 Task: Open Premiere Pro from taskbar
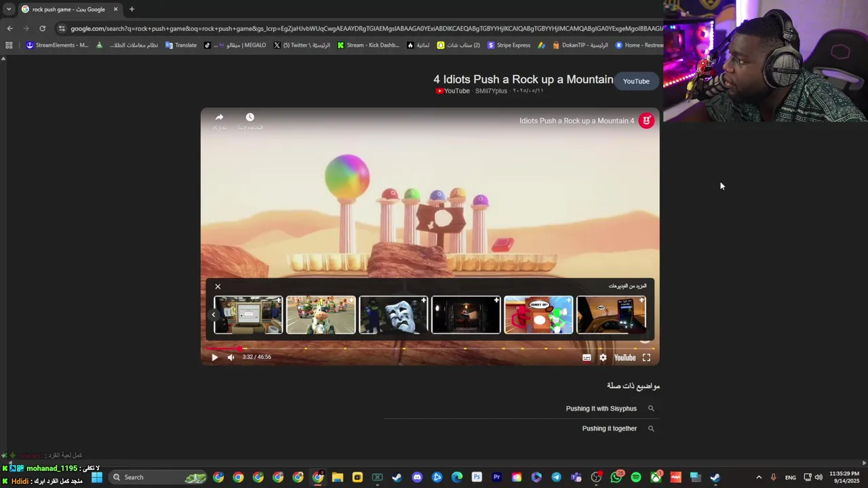coord(496,477)
